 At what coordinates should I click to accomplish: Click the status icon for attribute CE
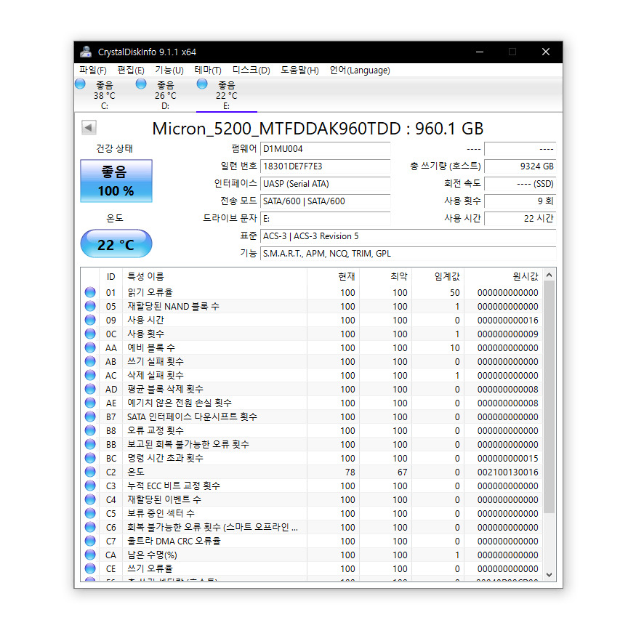pyautogui.click(x=90, y=568)
